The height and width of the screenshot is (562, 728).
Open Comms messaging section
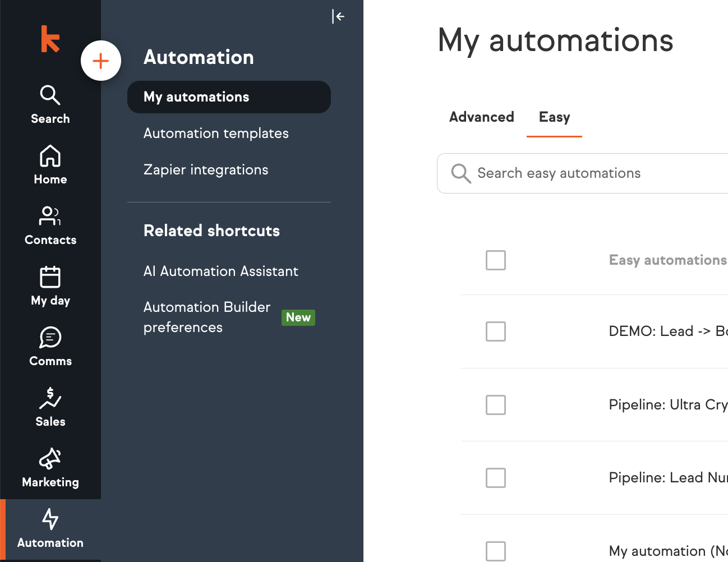(x=50, y=347)
